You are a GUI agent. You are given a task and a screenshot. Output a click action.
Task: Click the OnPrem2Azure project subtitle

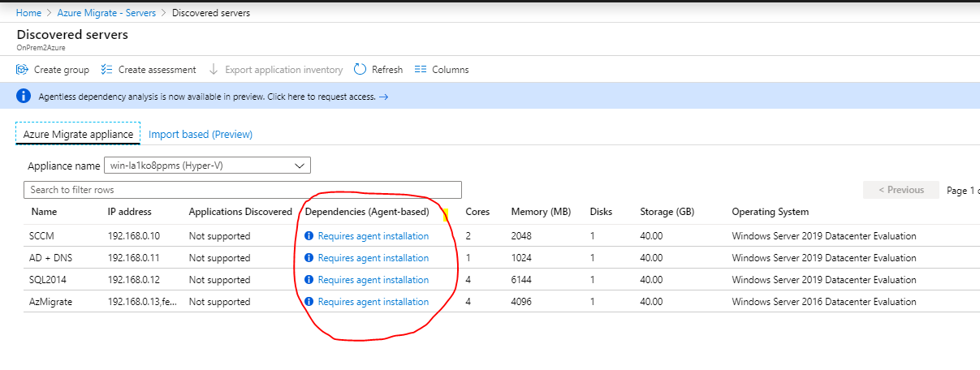click(41, 47)
